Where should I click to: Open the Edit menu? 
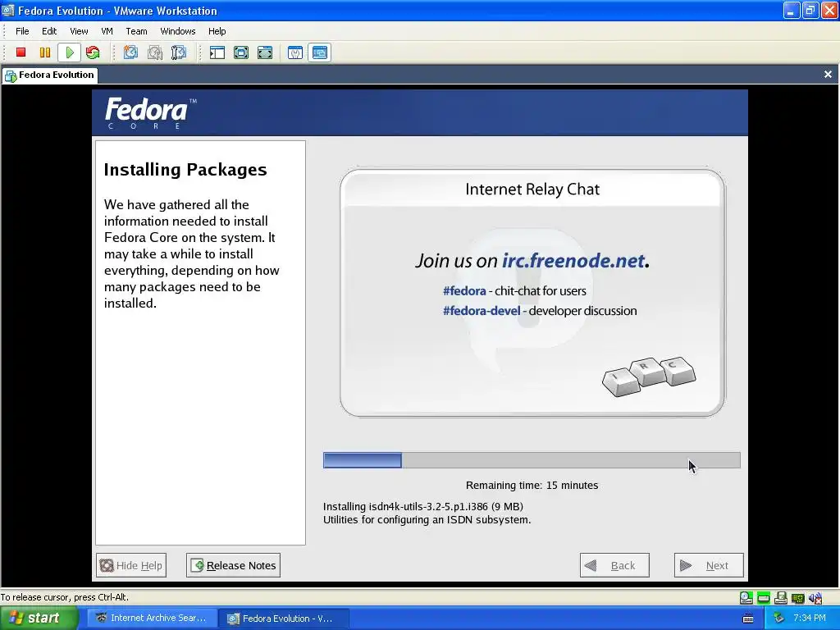[x=49, y=31]
